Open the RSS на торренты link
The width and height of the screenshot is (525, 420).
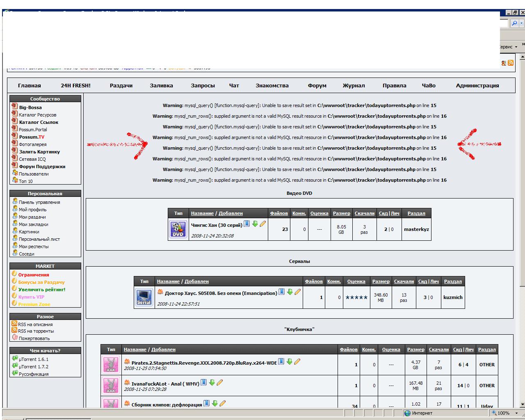pyautogui.click(x=36, y=331)
